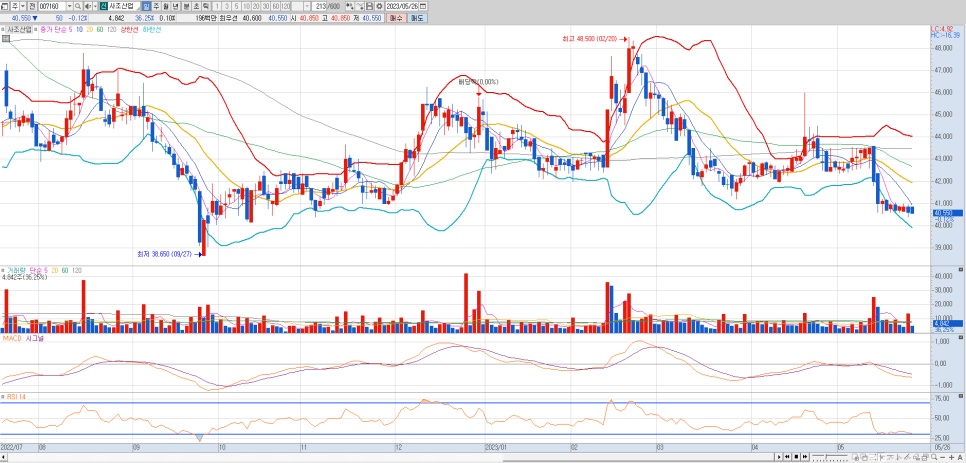Click the small arrow at volume panel top-right
This screenshot has width=966, height=463.
pyautogui.click(x=961, y=270)
